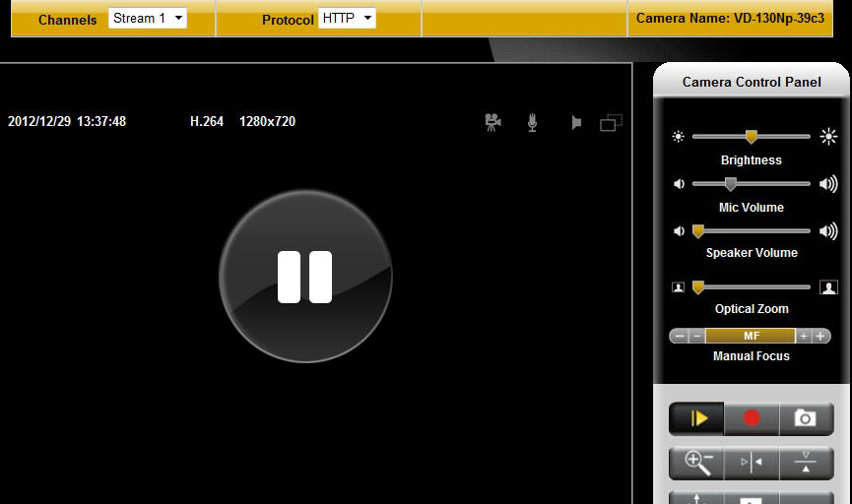
Task: Click the video camera status icon
Action: [x=492, y=122]
